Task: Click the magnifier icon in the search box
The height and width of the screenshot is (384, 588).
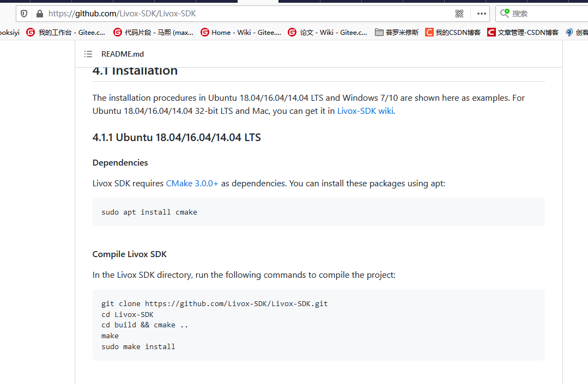Action: [x=505, y=13]
